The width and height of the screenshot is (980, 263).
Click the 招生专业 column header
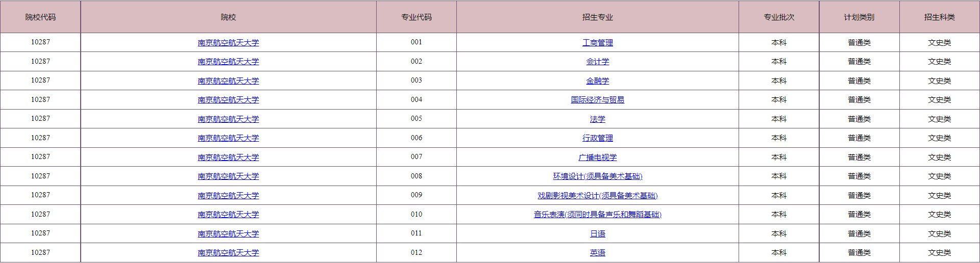598,17
